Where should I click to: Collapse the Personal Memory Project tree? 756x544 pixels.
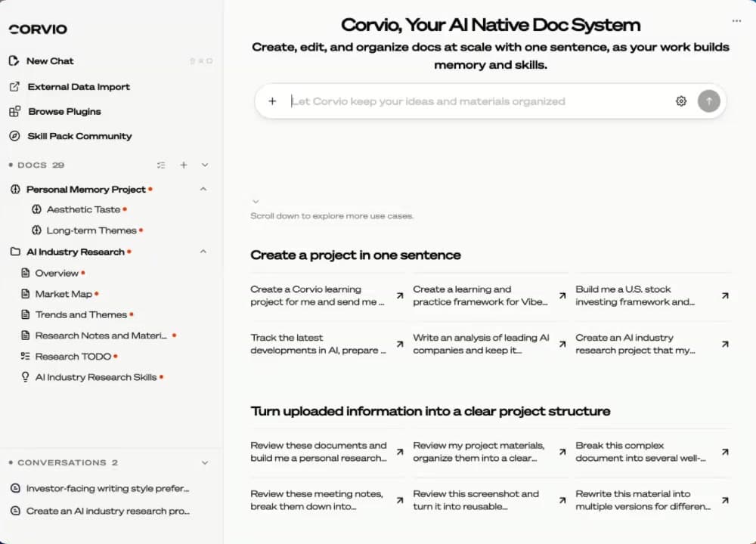click(x=203, y=189)
